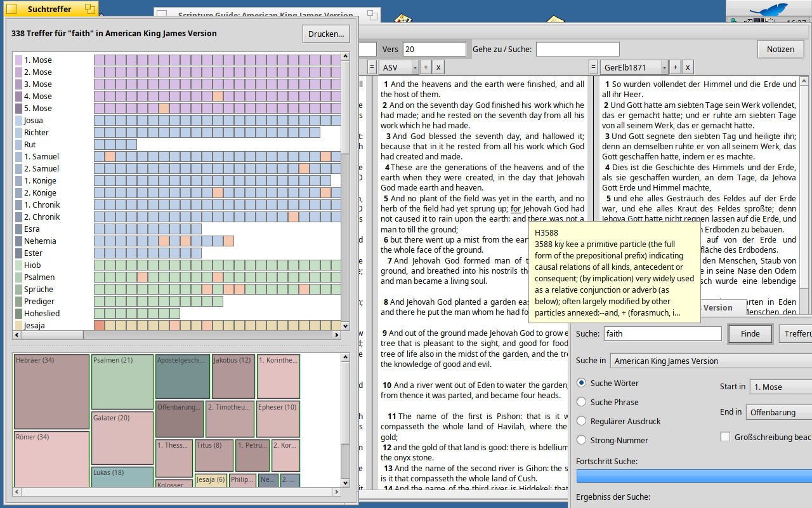Screen dimensions: 812x508
Task: Click the Finde search button
Action: [750, 333]
